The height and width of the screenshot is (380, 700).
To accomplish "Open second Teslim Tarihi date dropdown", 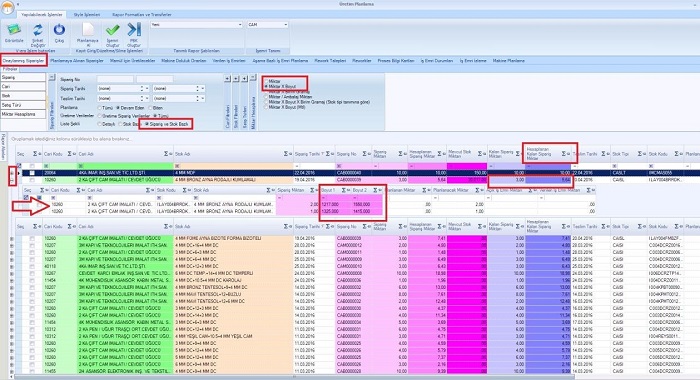I will point(203,98).
